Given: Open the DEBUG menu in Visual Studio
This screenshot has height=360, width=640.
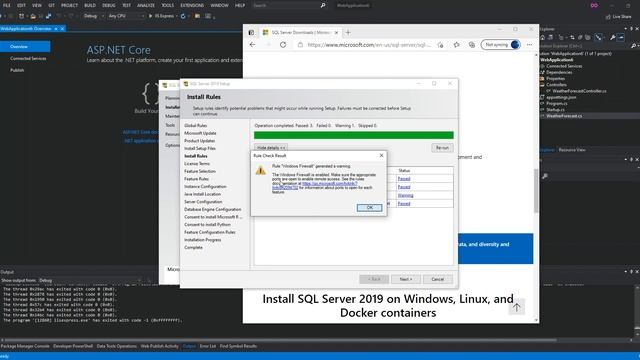Looking at the screenshot, I should click(109, 5).
